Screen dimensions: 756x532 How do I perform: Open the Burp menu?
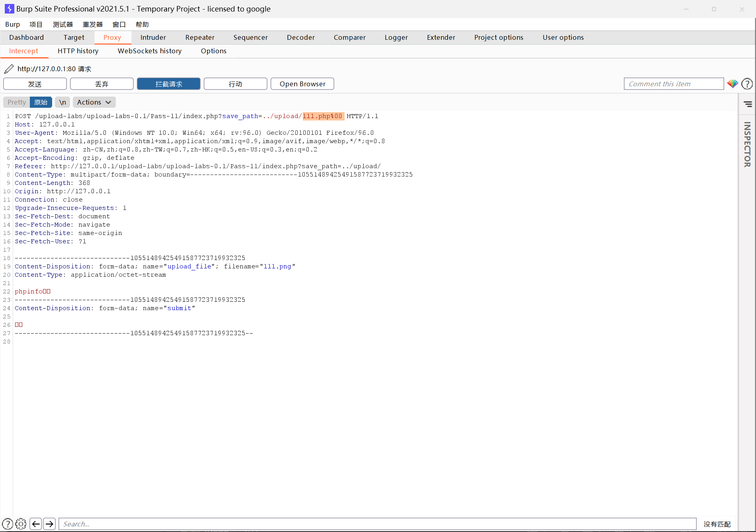12,24
